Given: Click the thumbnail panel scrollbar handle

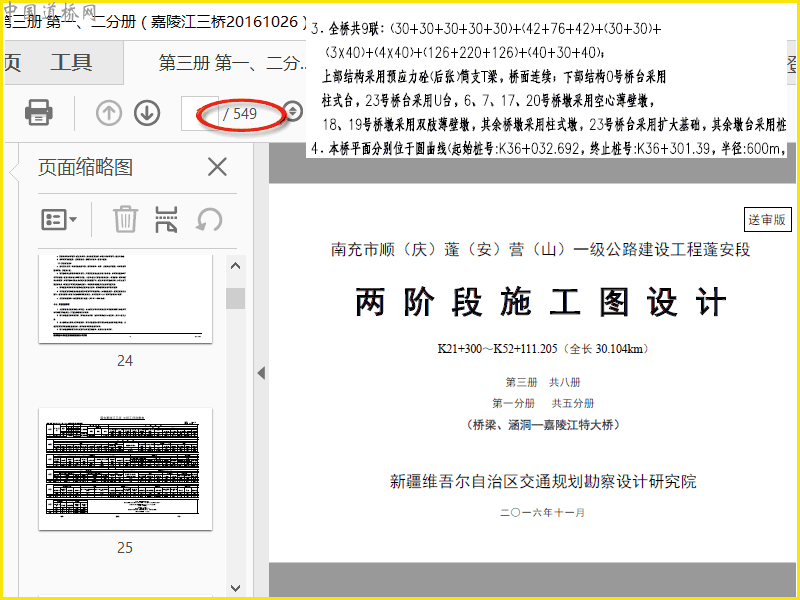Looking at the screenshot, I should tap(235, 298).
